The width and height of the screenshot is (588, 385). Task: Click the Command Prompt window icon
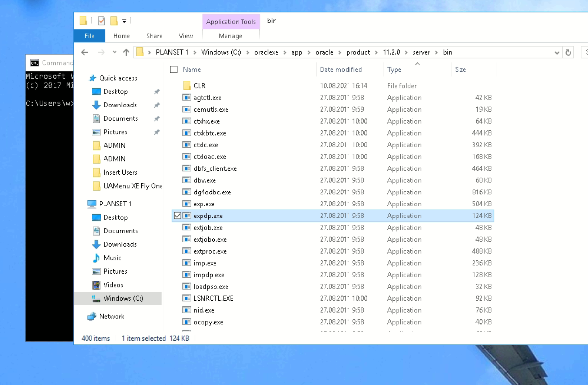tap(34, 63)
